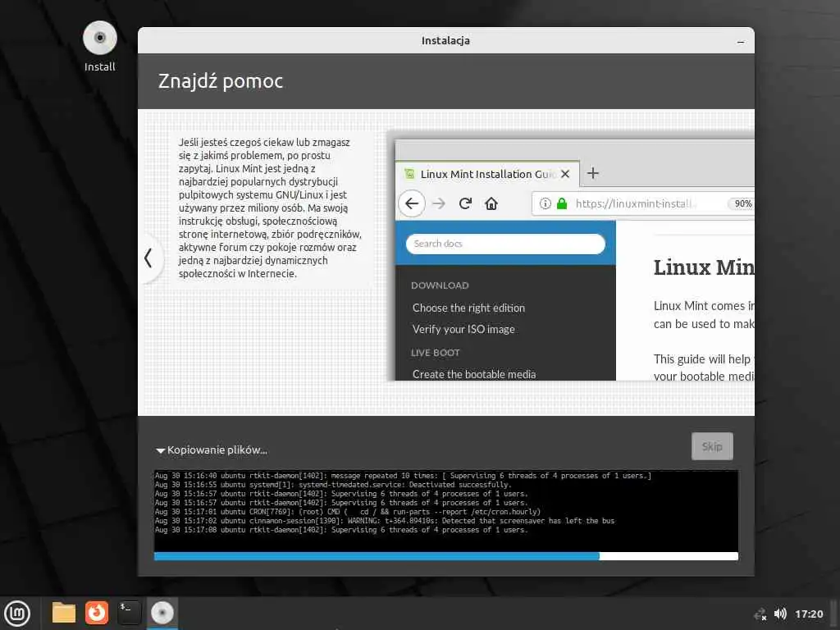Click the green padlock icon

click(x=562, y=203)
